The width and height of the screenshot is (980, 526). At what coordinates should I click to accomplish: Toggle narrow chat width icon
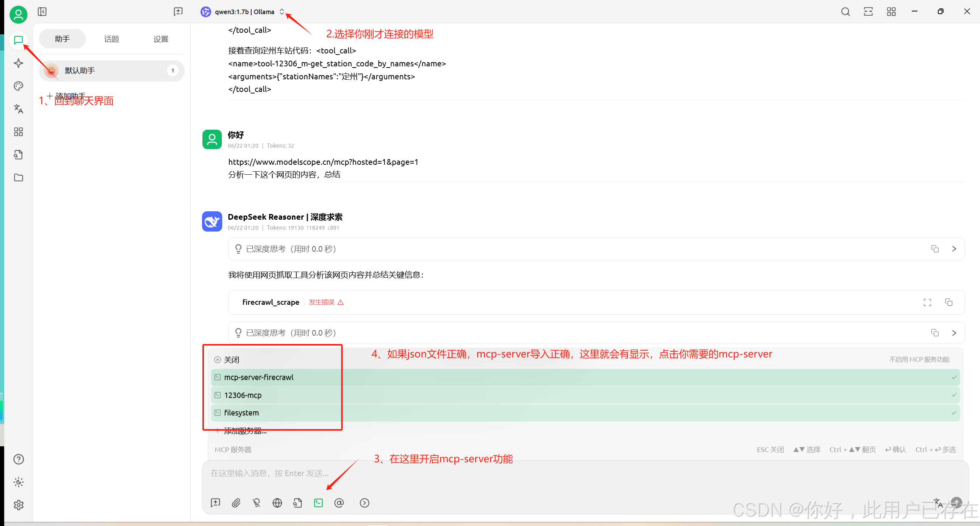coord(868,12)
